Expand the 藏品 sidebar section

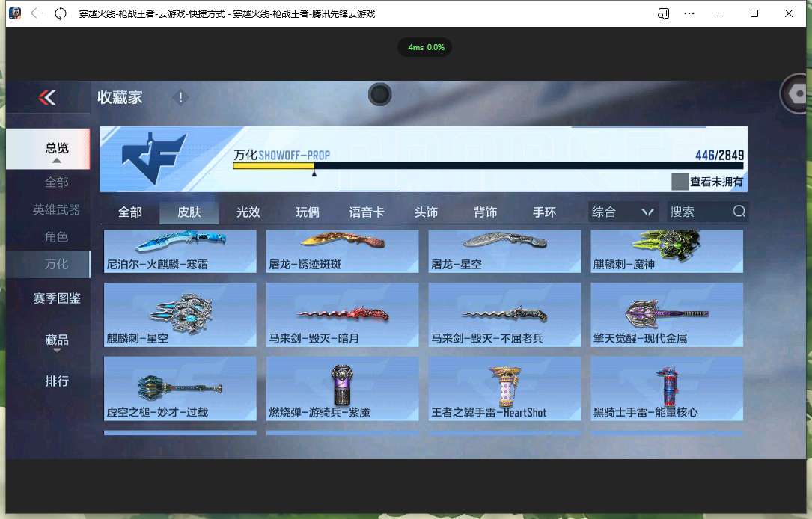56,341
